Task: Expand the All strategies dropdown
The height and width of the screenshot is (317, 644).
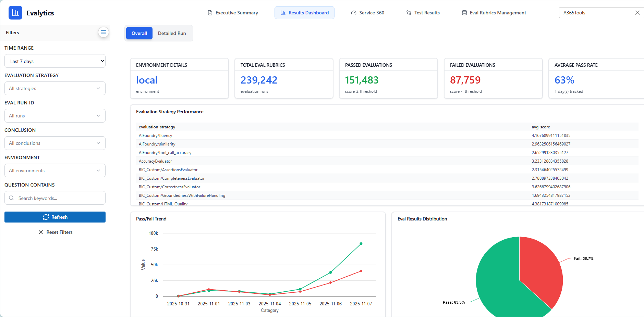Action: (x=55, y=88)
